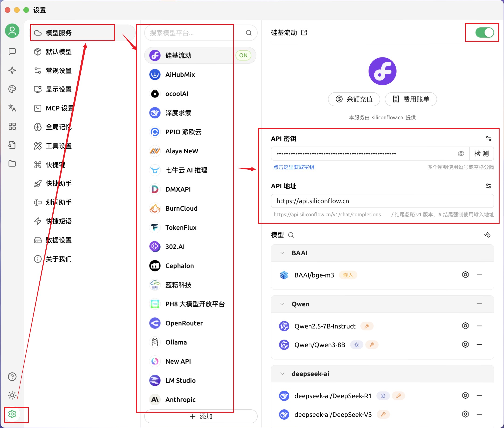Select 常规设置 settings menu
504x428 pixels.
[82, 71]
